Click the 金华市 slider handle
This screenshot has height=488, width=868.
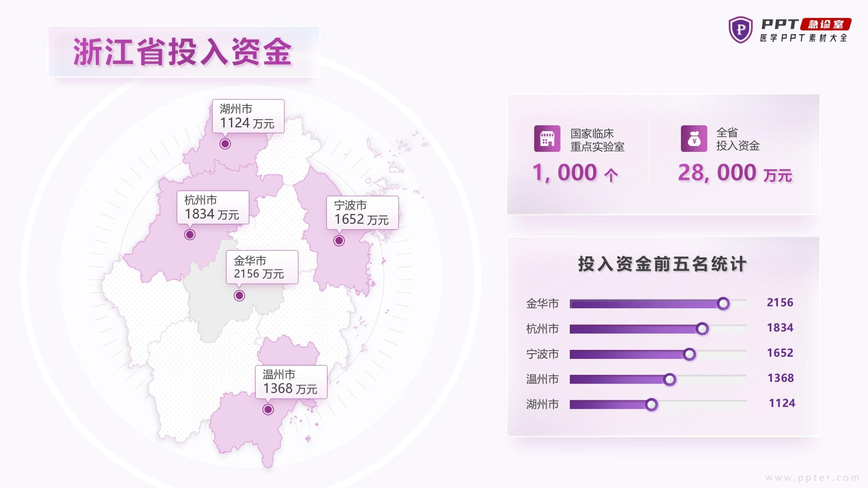click(723, 304)
